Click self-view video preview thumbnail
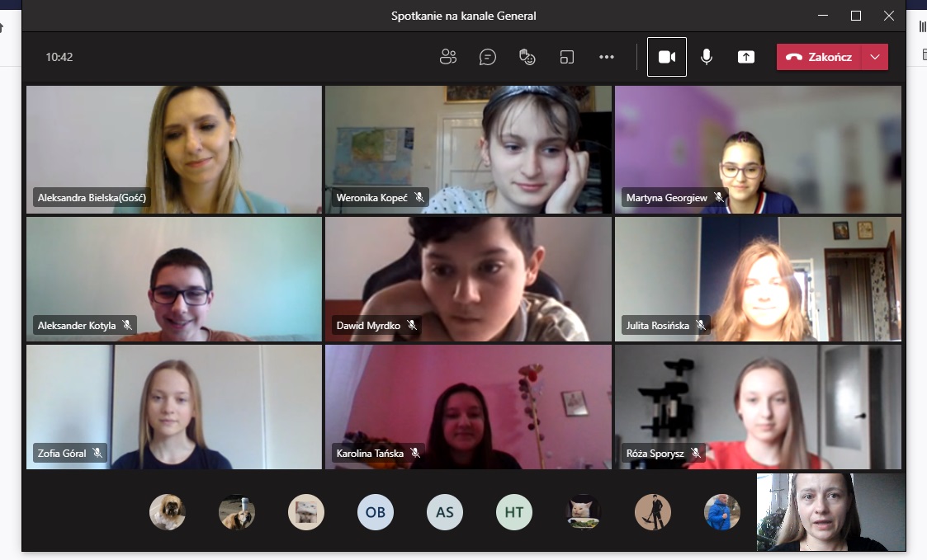 pyautogui.click(x=830, y=511)
